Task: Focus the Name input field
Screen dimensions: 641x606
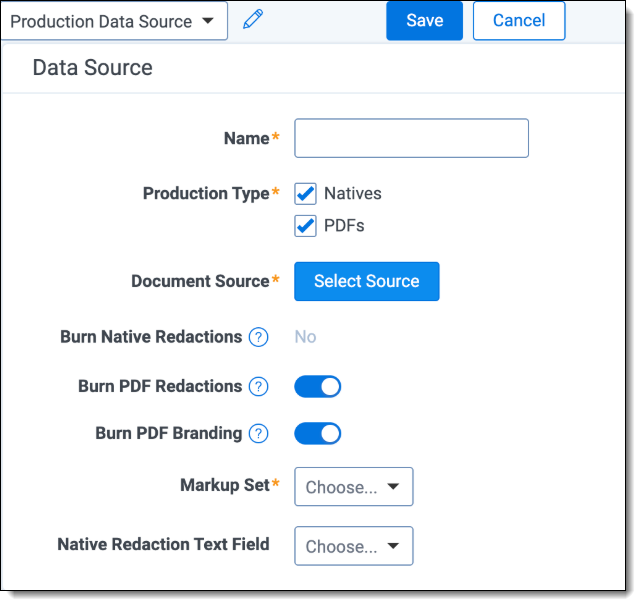Action: (411, 138)
